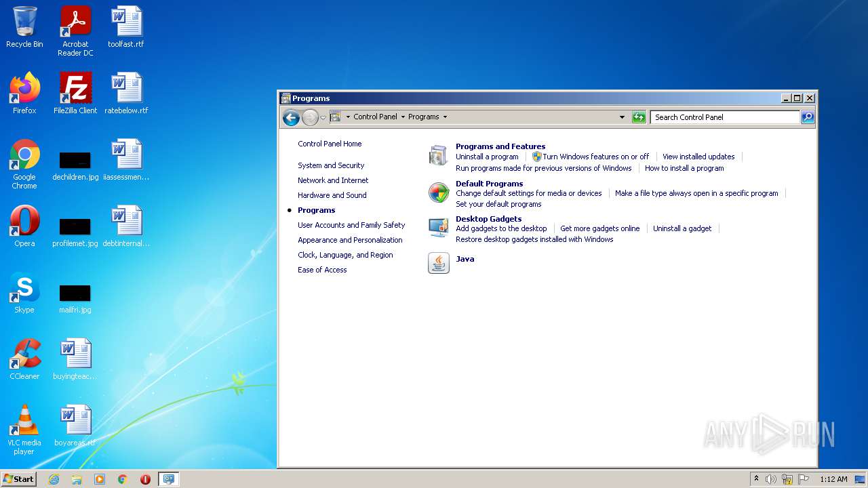Open the Default Programs icon
The width and height of the screenshot is (868, 488).
pos(439,192)
